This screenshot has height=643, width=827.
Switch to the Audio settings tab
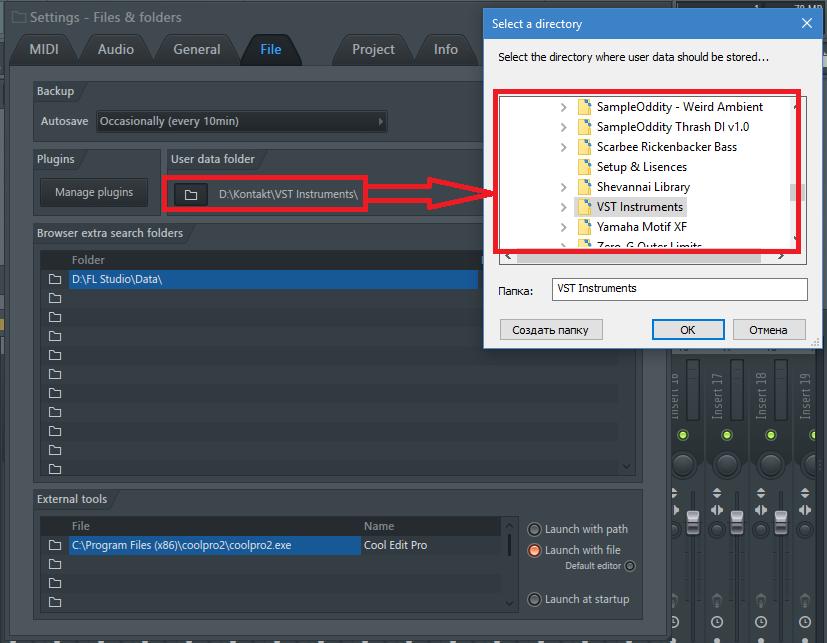(x=116, y=50)
